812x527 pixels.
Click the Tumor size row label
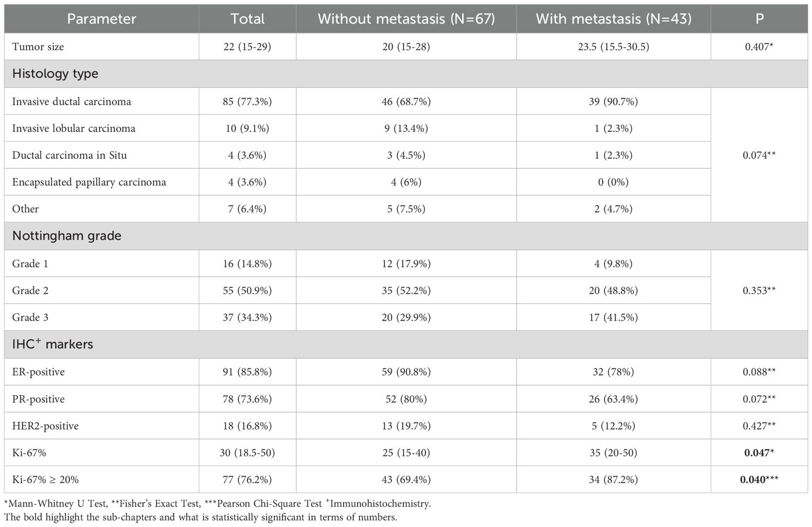(38, 47)
